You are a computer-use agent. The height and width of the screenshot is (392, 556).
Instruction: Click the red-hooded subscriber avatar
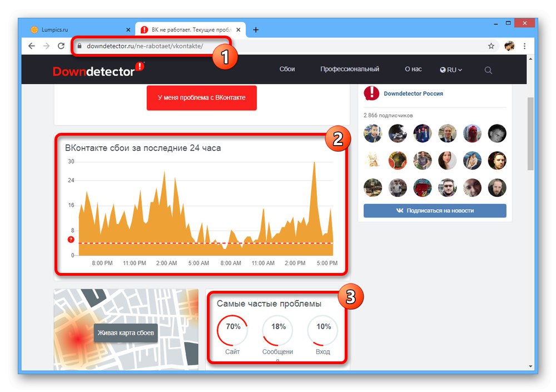click(472, 133)
